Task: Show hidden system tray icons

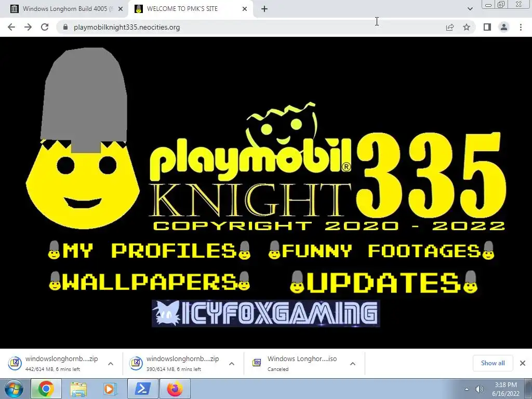Action: (x=467, y=389)
